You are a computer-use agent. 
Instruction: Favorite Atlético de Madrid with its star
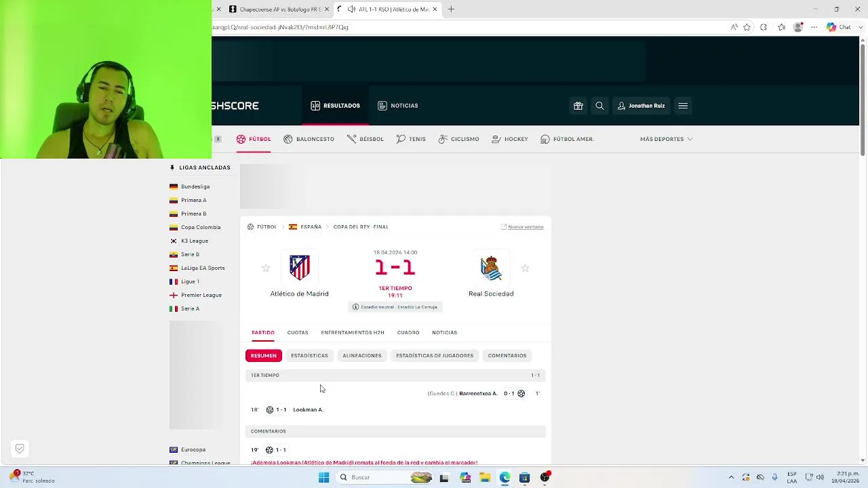(266, 268)
